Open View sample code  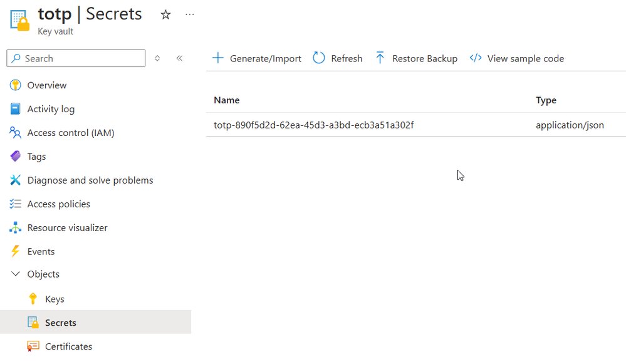[x=516, y=58]
